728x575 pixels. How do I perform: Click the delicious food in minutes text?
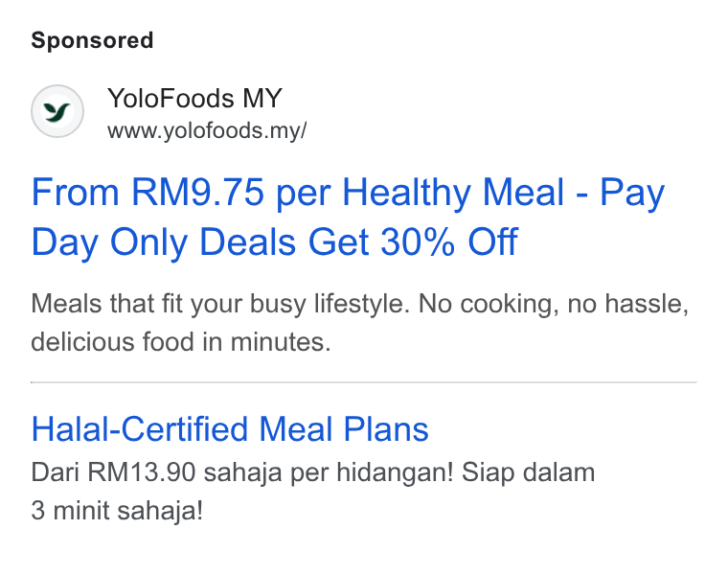point(181,342)
